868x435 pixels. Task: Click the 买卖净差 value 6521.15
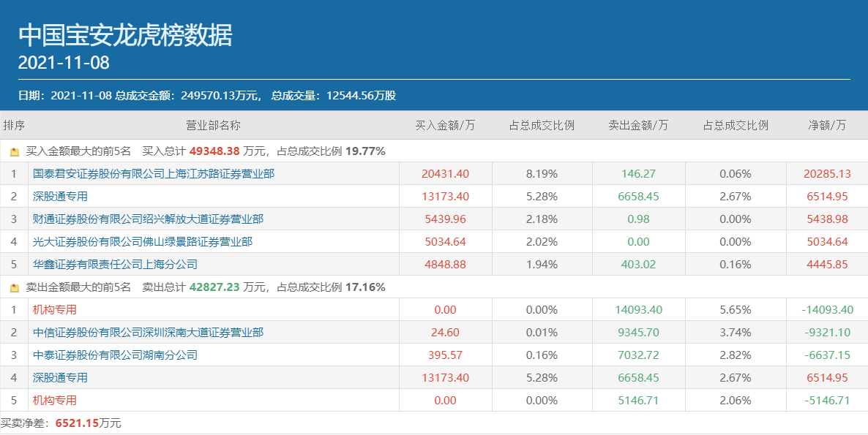[78, 423]
